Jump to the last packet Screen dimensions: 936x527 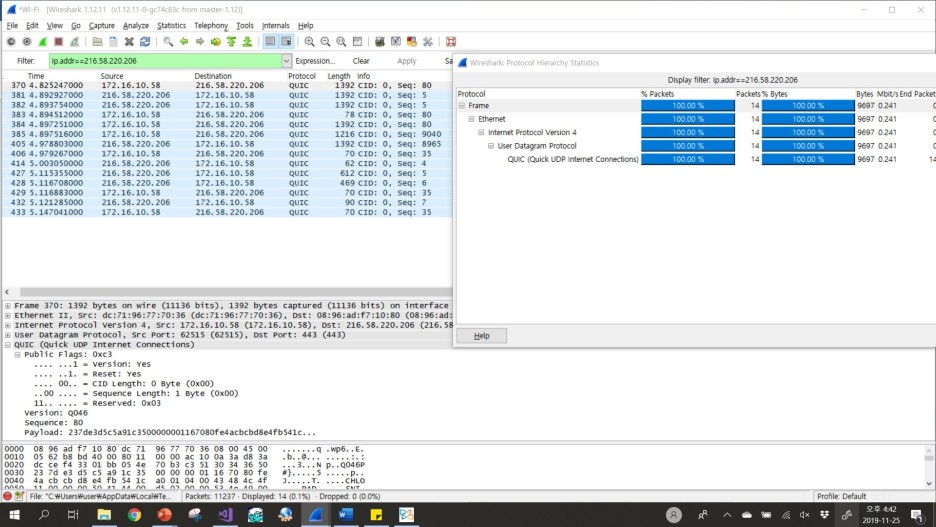[x=247, y=42]
